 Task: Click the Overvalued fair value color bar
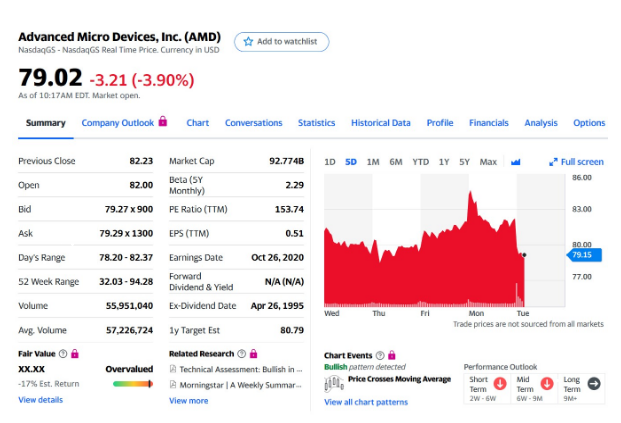tap(132, 384)
